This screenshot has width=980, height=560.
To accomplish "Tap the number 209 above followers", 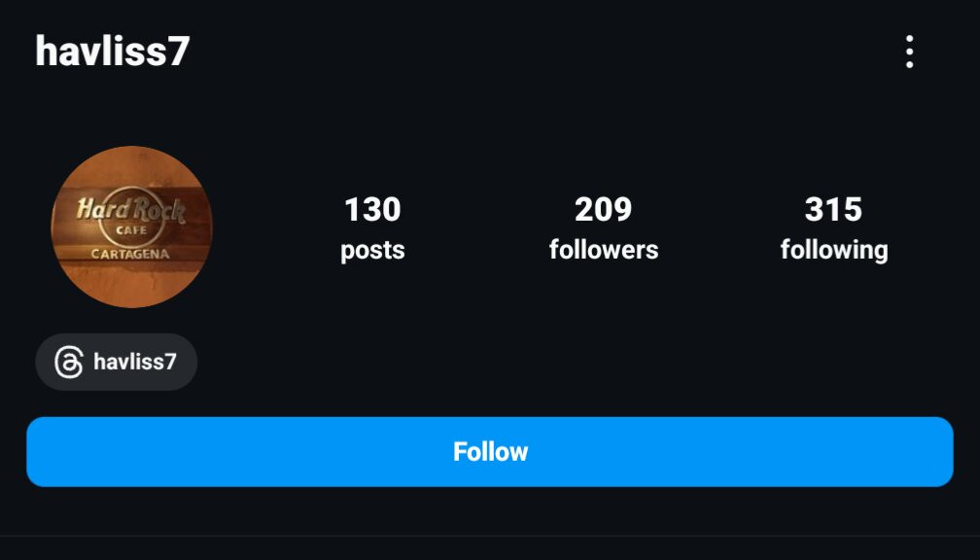I will (603, 209).
